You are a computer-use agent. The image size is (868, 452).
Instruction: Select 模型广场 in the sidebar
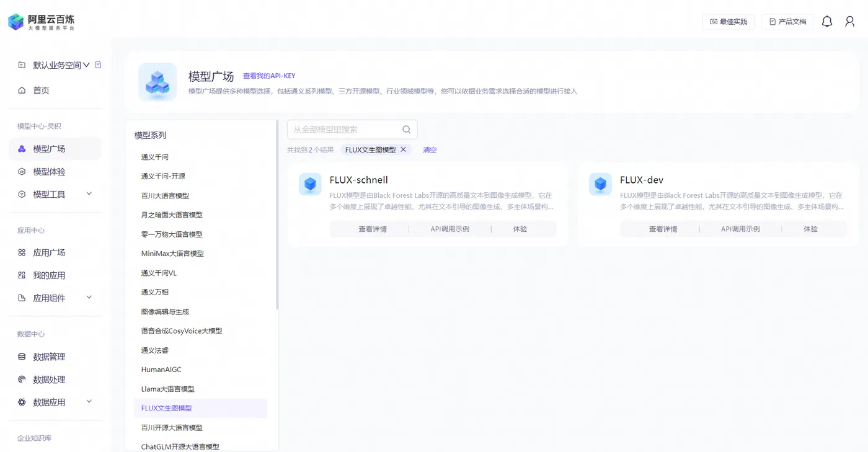coord(55,149)
